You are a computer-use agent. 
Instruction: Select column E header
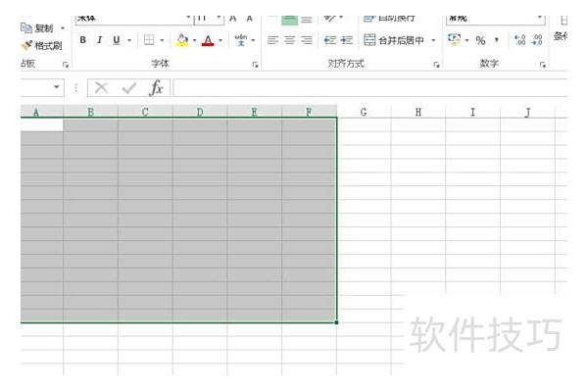click(254, 112)
